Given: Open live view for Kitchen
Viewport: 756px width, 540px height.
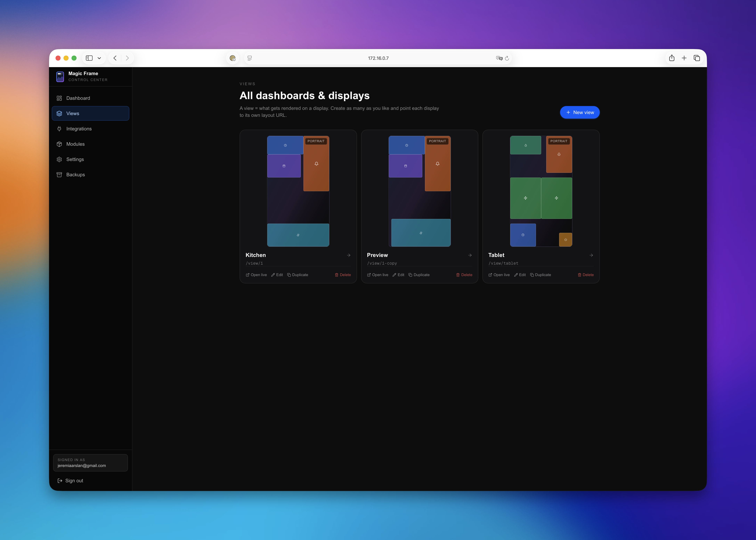Looking at the screenshot, I should 256,275.
